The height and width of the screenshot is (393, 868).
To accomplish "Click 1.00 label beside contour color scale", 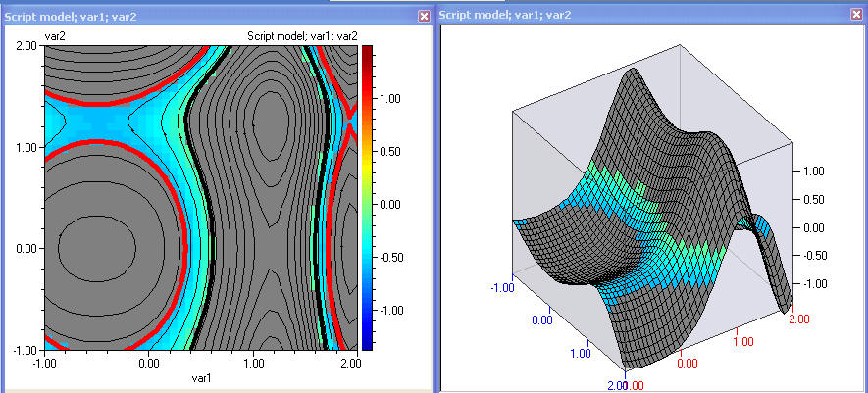I will pos(393,98).
